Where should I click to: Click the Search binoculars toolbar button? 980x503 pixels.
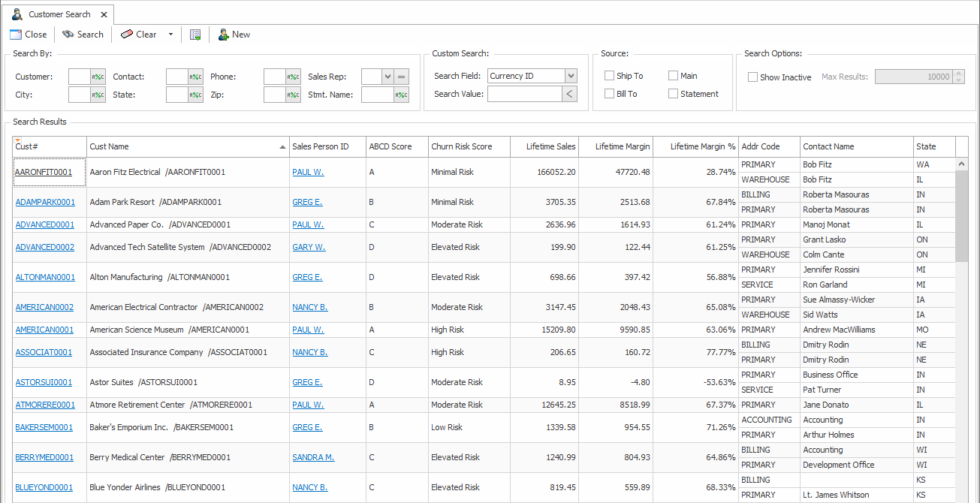[83, 35]
